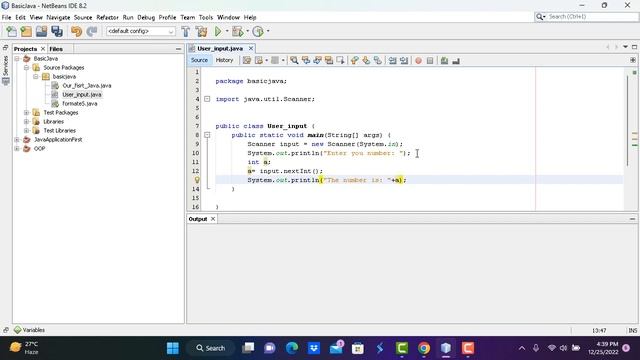
Task: Open the Debug menu
Action: click(x=146, y=17)
